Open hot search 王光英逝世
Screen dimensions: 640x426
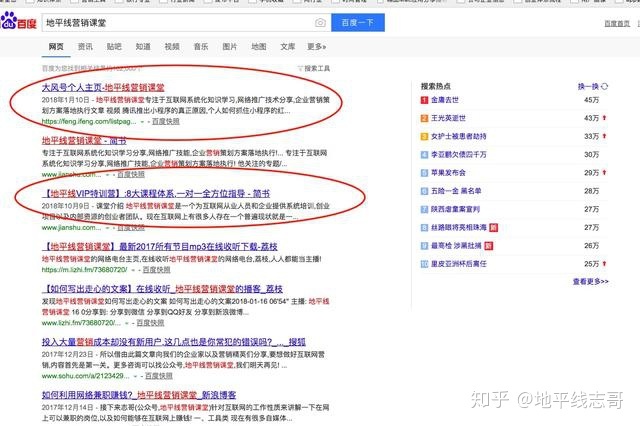click(448, 118)
